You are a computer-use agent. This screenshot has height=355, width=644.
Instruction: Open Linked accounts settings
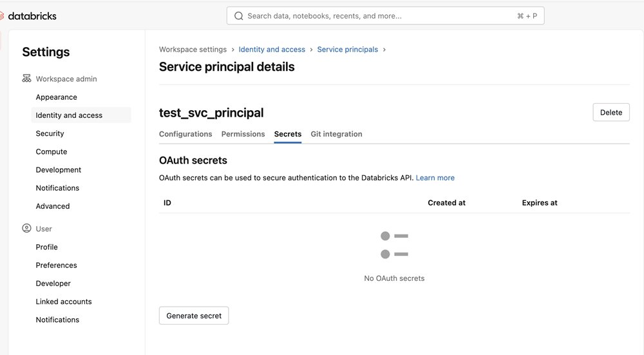pos(64,302)
